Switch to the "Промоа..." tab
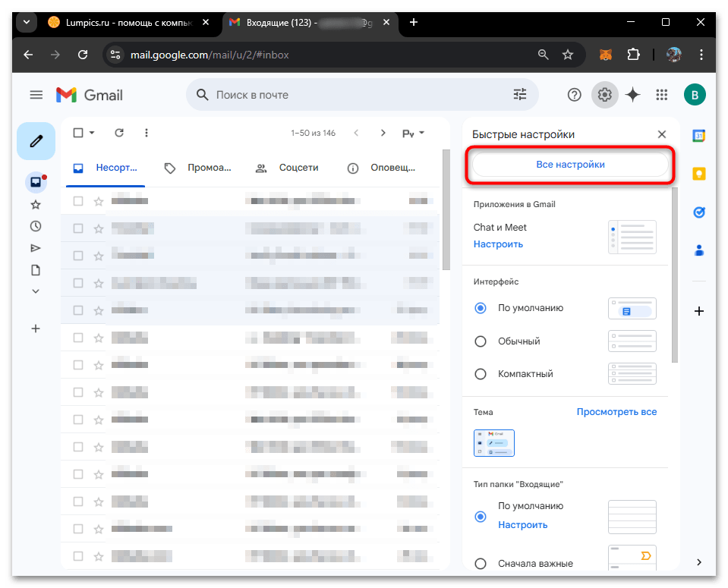 (x=198, y=168)
